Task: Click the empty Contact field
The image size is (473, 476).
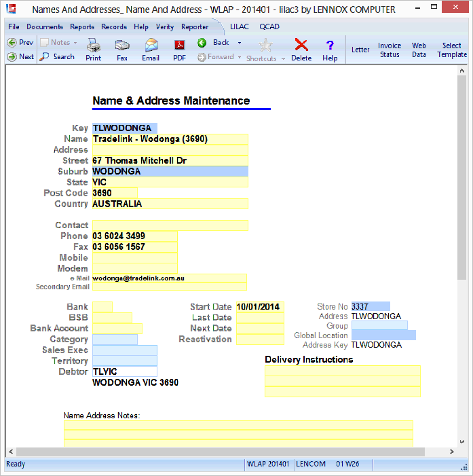Action: coord(170,225)
